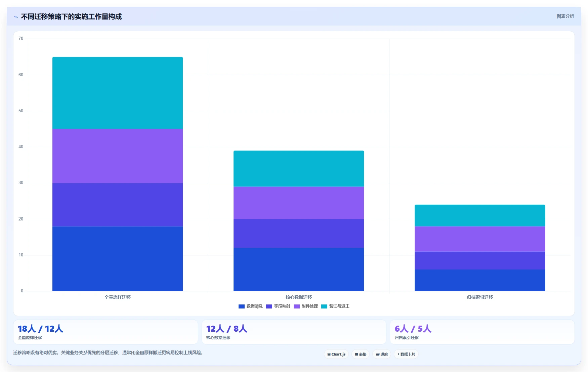Screen dimensions: 588x372
Task: Toggle the 验证与返工 legend entry
Action: coord(335,306)
